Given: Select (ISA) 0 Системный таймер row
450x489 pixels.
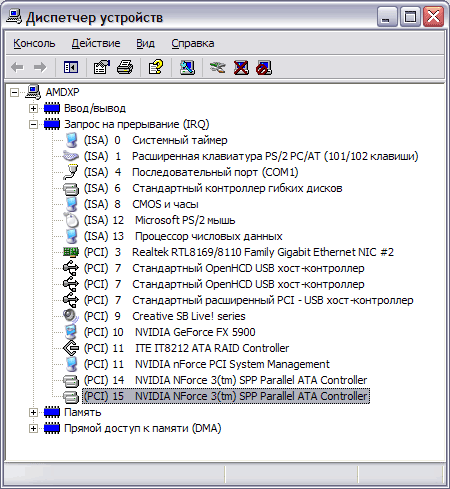Looking at the screenshot, I should (155, 140).
